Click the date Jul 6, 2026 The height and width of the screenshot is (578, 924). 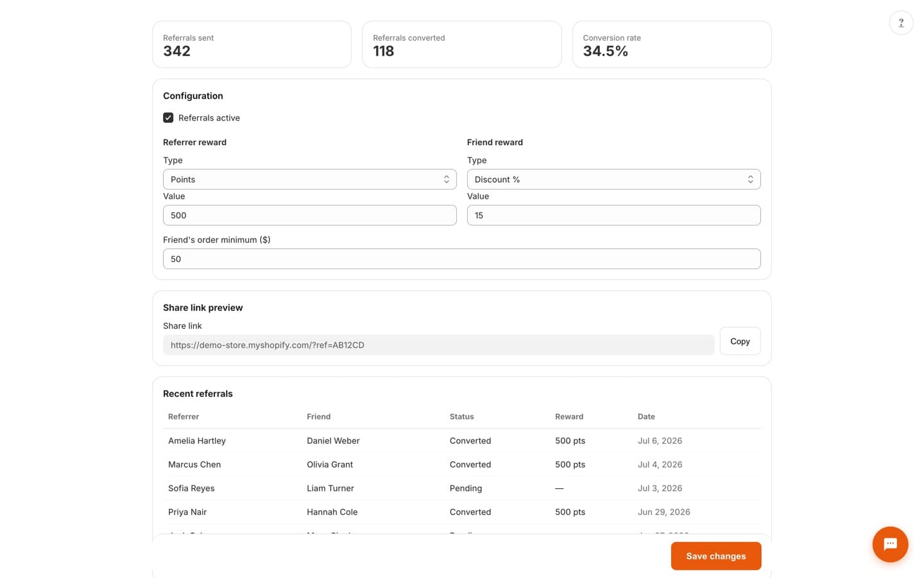pos(660,441)
